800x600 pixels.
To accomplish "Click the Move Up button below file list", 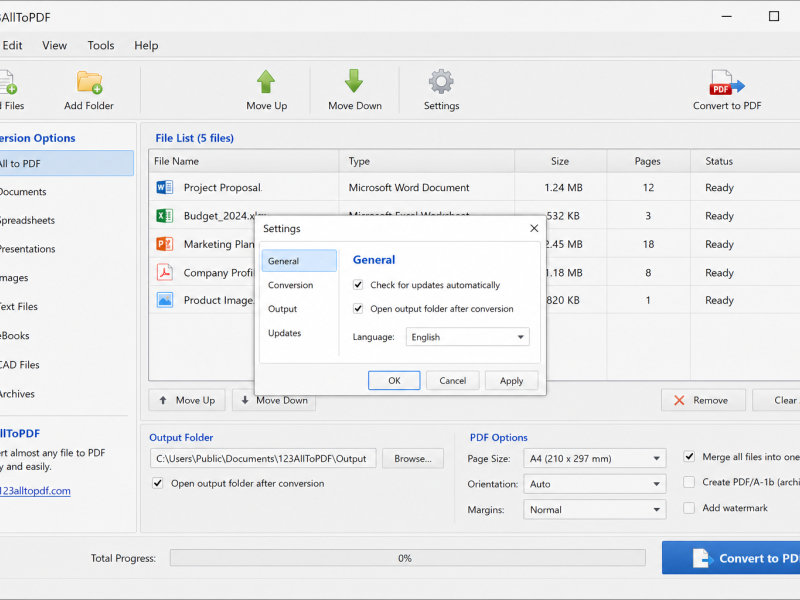I will point(187,401).
